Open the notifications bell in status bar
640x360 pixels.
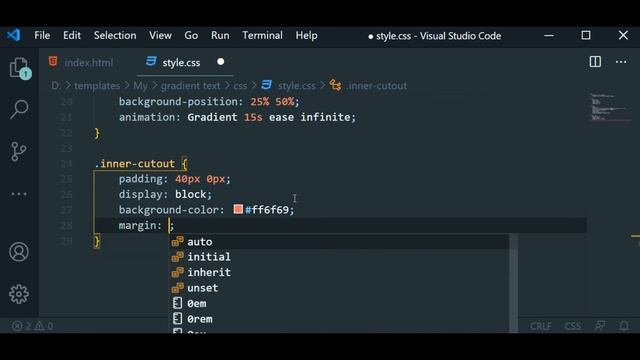pos(624,326)
